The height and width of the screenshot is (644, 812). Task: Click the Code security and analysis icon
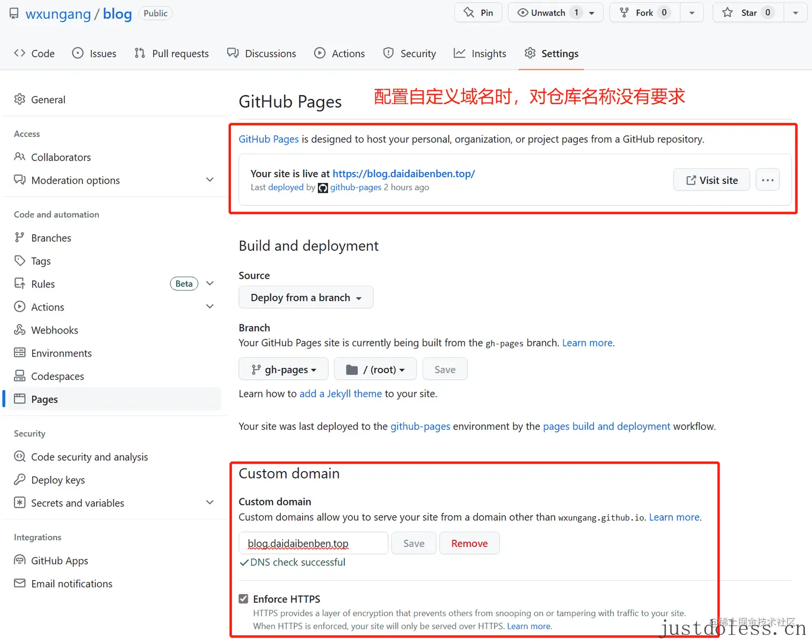click(x=20, y=456)
